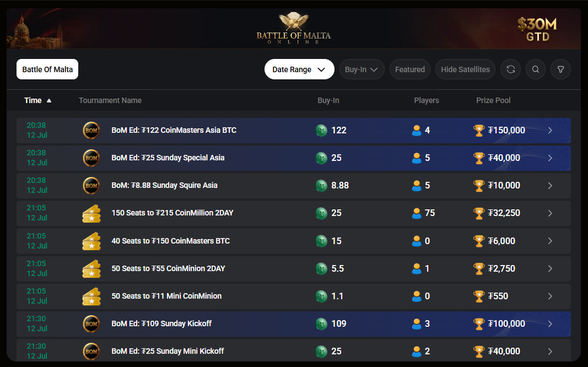Expand Sunday Squire Asia row chevron
588x367 pixels.
[550, 186]
